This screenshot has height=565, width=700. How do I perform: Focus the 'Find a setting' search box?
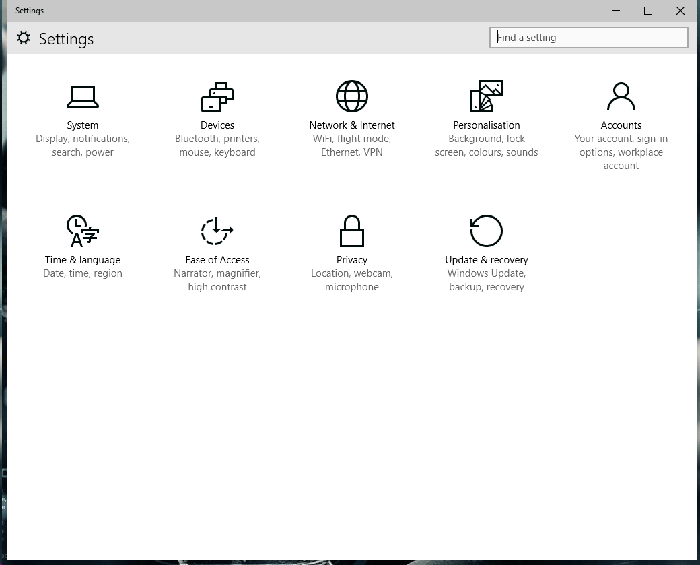pyautogui.click(x=589, y=38)
